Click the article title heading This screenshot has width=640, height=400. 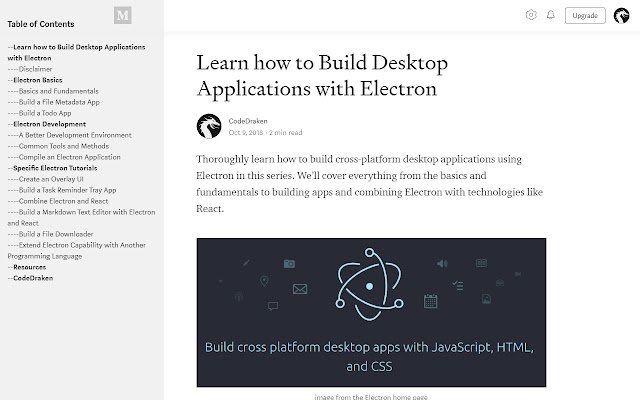(x=322, y=76)
